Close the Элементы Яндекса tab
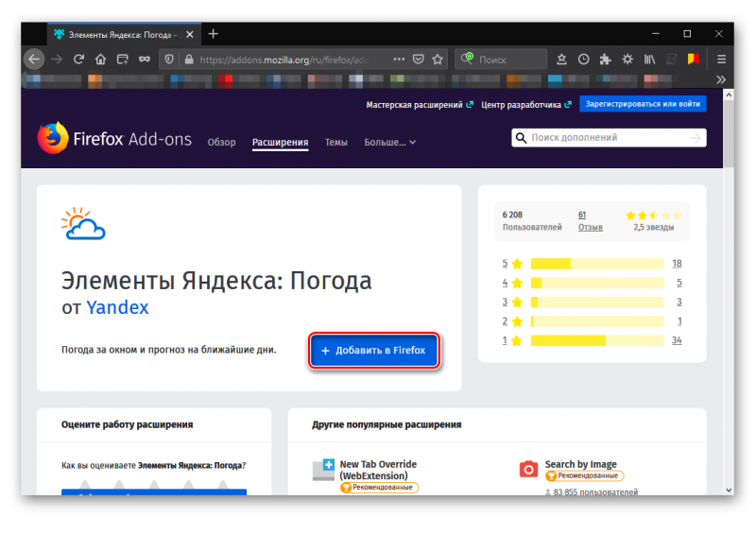 [x=190, y=35]
